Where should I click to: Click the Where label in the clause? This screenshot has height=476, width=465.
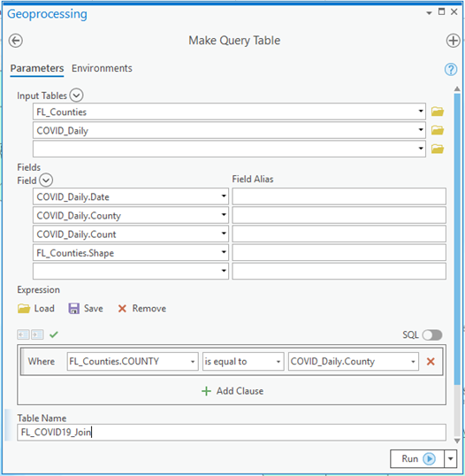tap(42, 361)
